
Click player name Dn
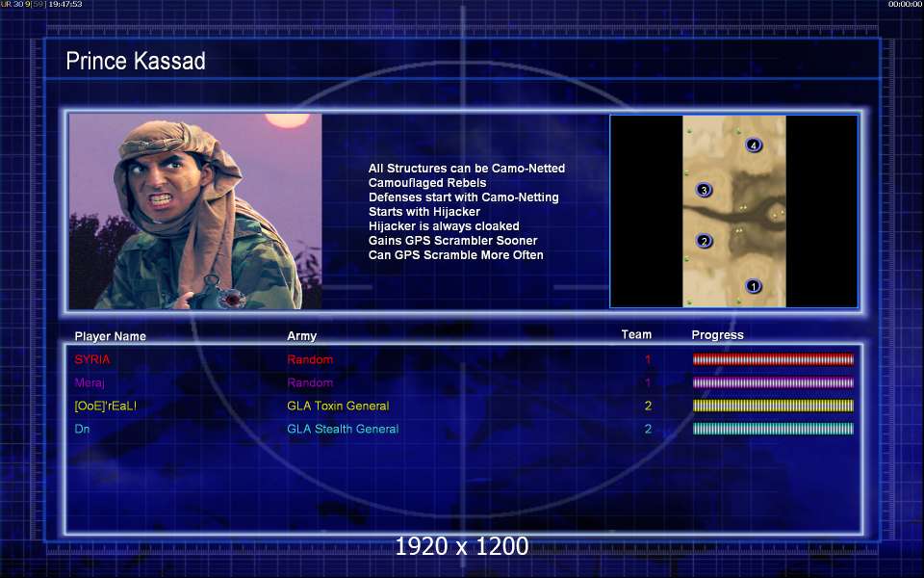pos(82,429)
